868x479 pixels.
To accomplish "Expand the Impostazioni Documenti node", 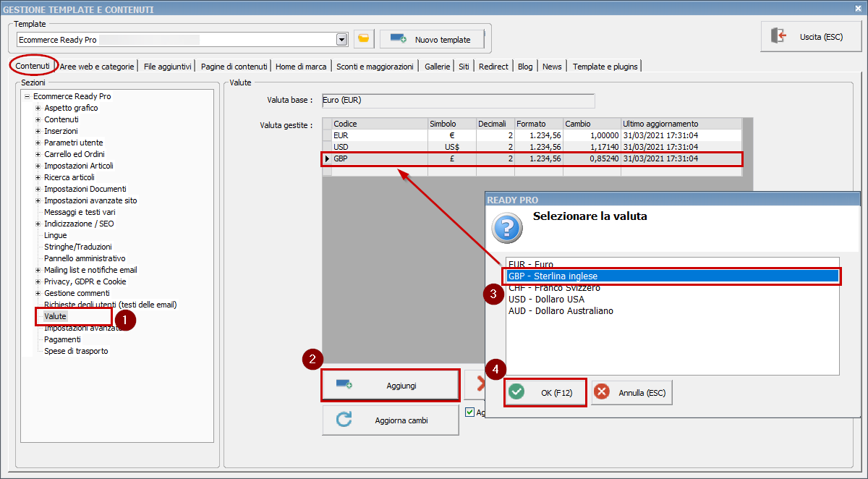I will (x=38, y=189).
